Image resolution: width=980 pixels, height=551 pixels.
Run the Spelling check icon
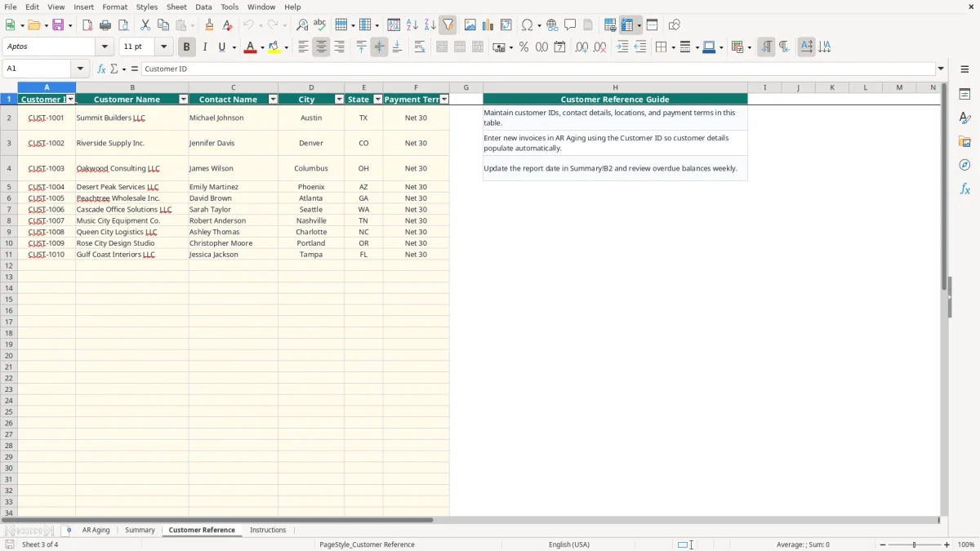click(320, 25)
